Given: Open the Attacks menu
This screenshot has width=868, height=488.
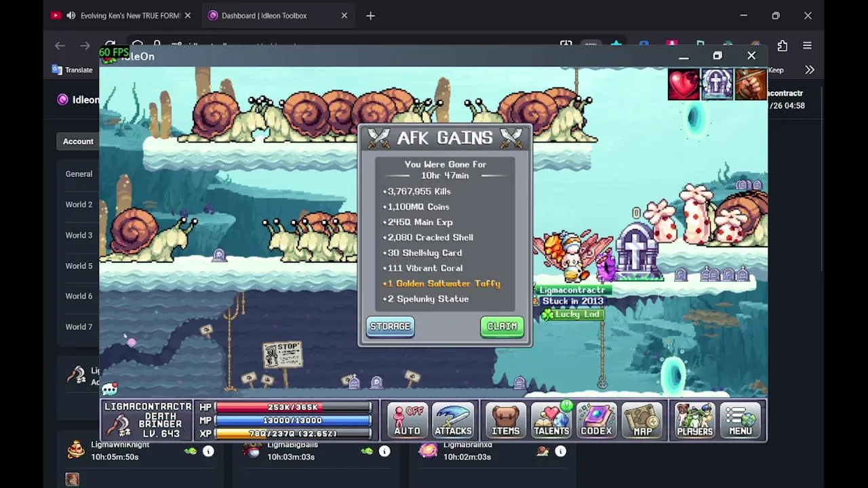Looking at the screenshot, I should pyautogui.click(x=453, y=420).
